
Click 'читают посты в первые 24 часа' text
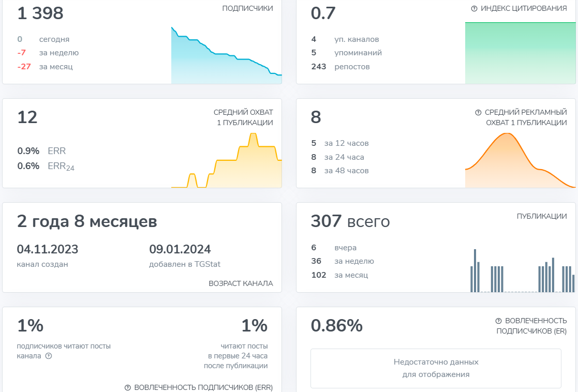pyautogui.click(x=236, y=356)
